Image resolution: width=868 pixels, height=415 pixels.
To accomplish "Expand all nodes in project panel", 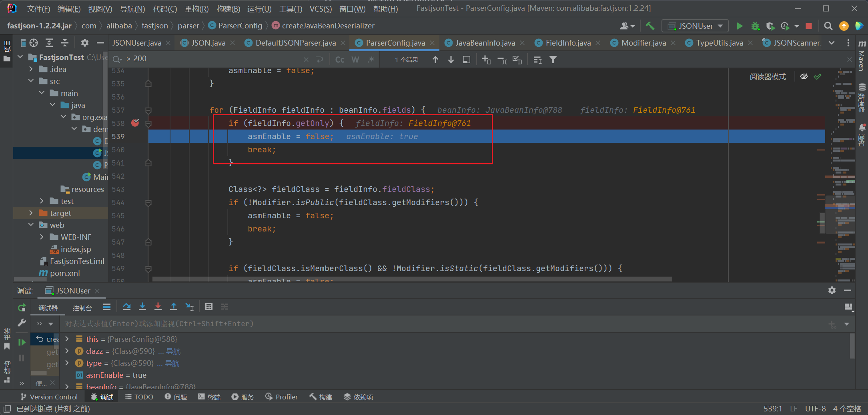I will (x=49, y=43).
